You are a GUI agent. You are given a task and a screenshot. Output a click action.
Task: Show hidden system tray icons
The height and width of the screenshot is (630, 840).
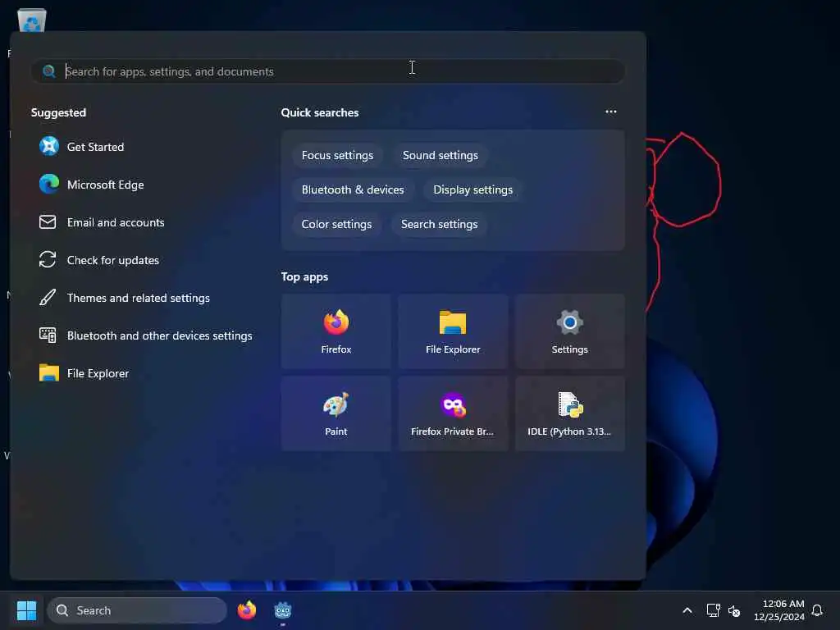(x=687, y=610)
